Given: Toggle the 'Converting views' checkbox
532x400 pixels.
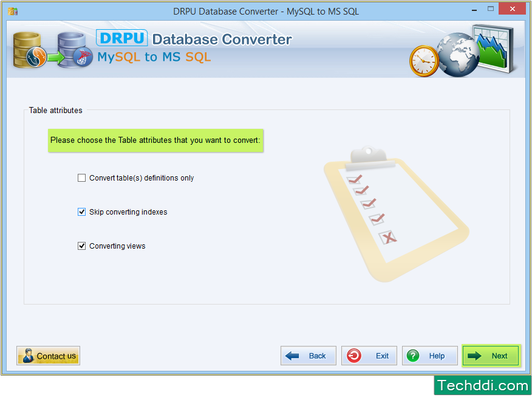Looking at the screenshot, I should (x=81, y=246).
